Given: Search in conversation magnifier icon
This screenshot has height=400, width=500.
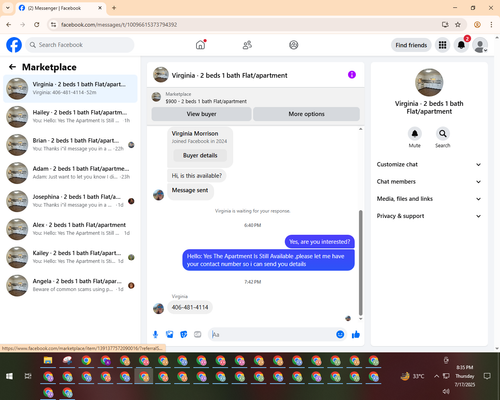Looking at the screenshot, I should coord(443,134).
